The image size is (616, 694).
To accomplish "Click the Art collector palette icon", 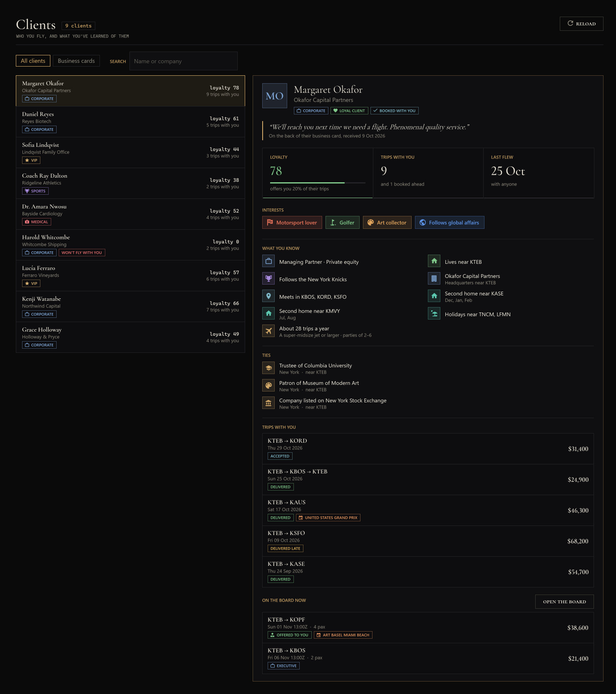I will pos(370,222).
